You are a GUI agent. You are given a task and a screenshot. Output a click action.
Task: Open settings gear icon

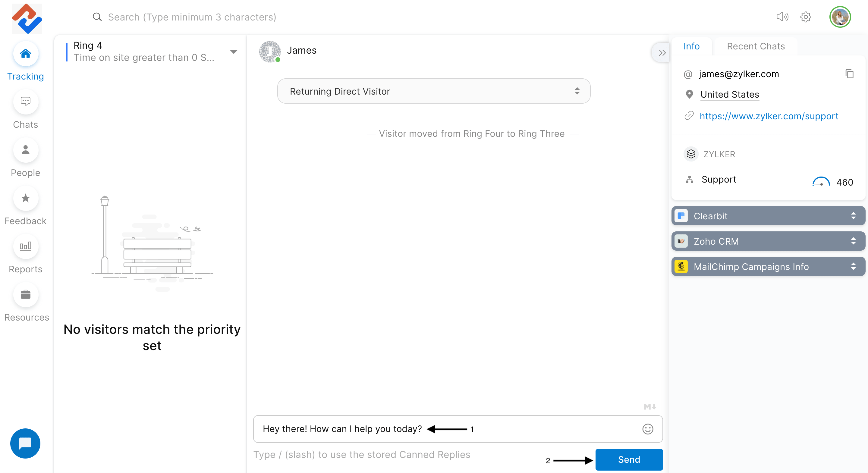tap(806, 17)
